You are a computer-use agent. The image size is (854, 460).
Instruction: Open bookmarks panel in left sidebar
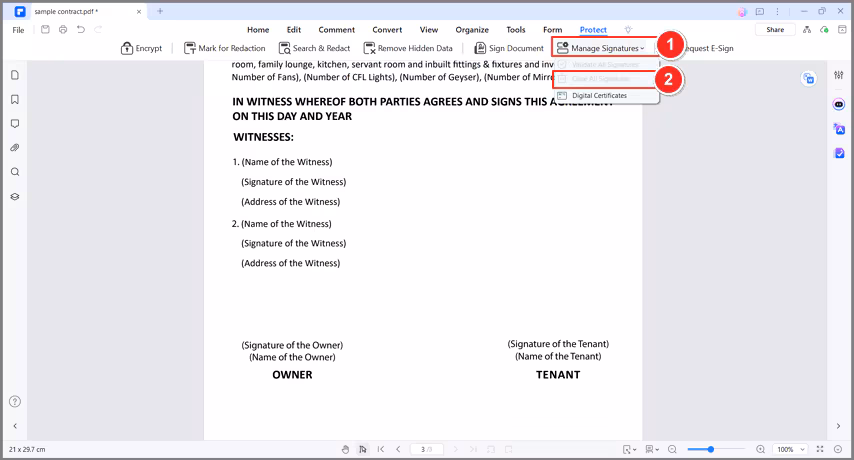tap(15, 100)
